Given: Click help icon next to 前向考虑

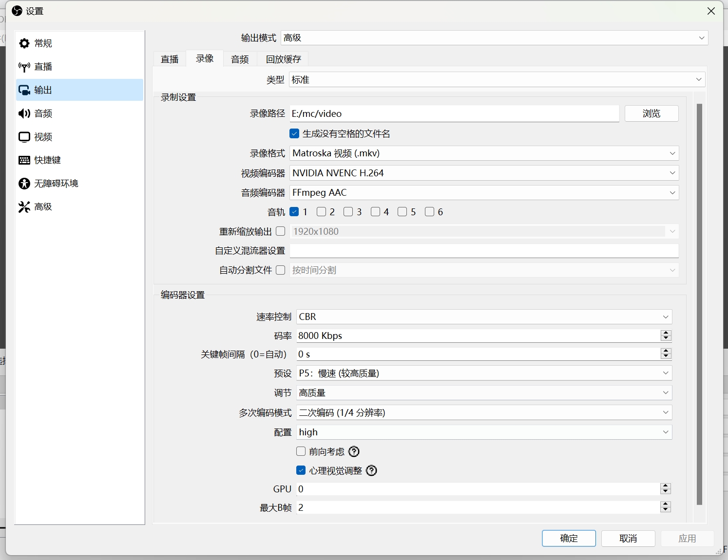Looking at the screenshot, I should [354, 452].
